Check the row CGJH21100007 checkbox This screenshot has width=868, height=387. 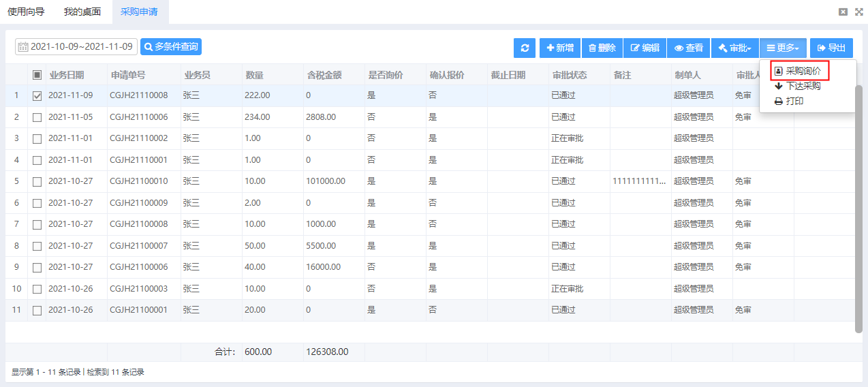point(37,246)
